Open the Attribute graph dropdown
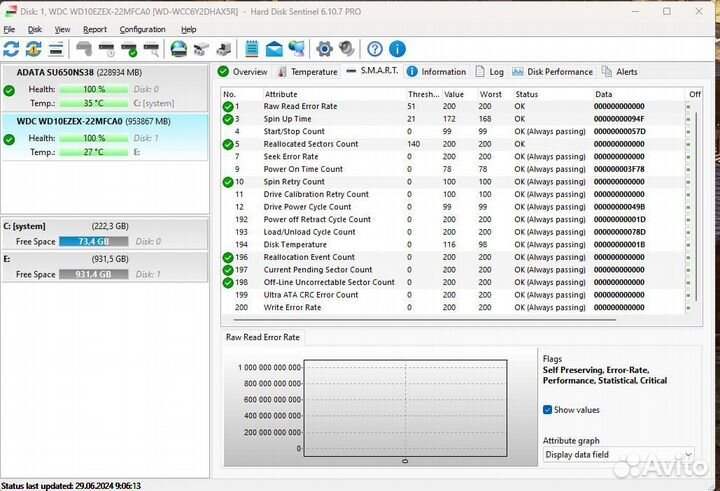 point(618,455)
